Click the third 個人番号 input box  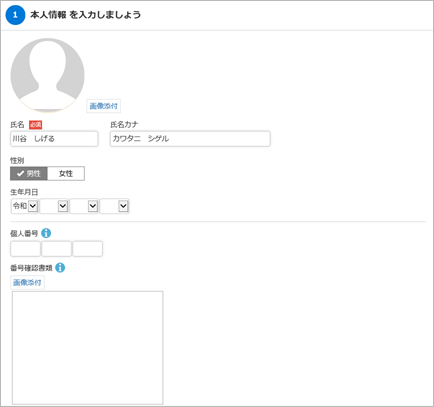[x=87, y=249]
